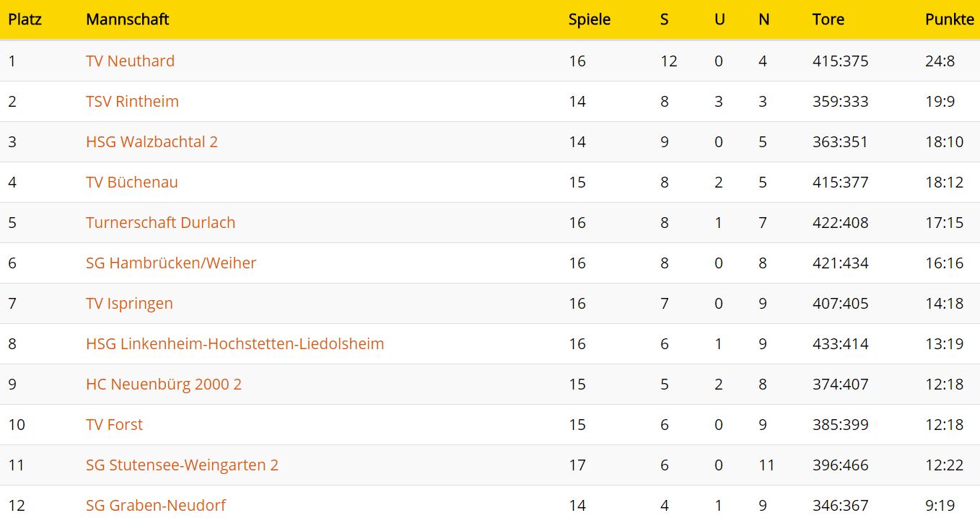Click the SG Graben-Neudorf link
The width and height of the screenshot is (980, 518).
[156, 505]
